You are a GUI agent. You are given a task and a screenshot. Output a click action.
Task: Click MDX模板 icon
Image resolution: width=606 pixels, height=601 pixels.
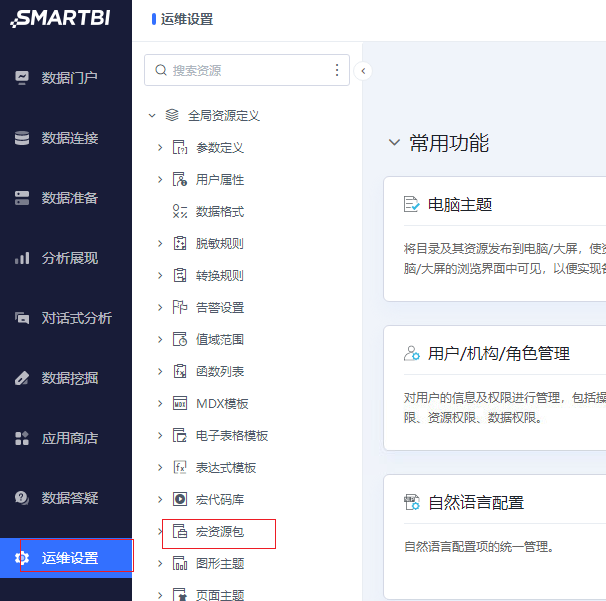(x=180, y=404)
